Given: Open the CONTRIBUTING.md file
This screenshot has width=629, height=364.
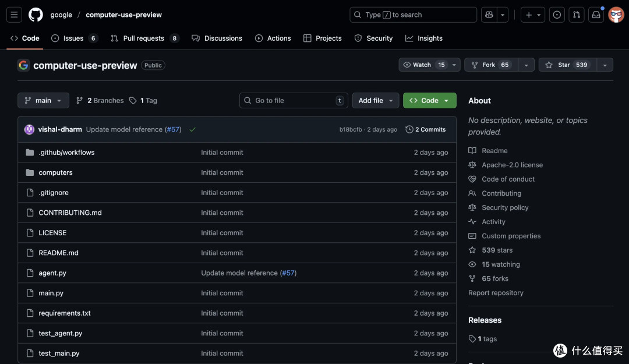Looking at the screenshot, I should click(x=70, y=213).
